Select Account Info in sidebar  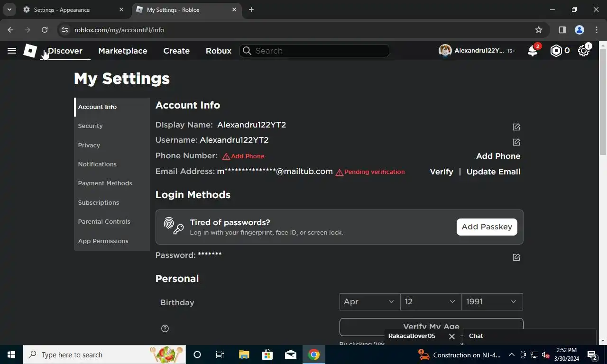pyautogui.click(x=112, y=107)
